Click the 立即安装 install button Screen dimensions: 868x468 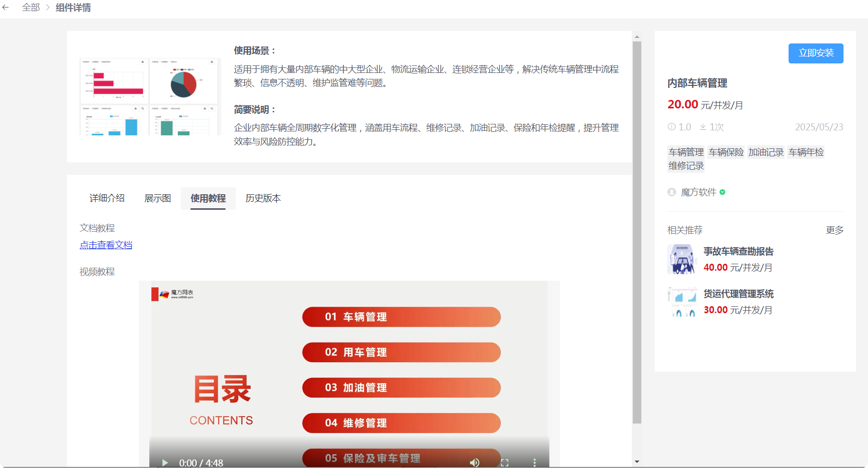(x=816, y=53)
